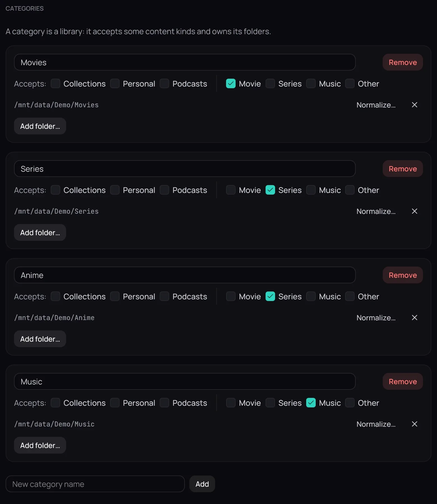Image resolution: width=437 pixels, height=504 pixels.
Task: Remove the /mnt/data/Demo/Music folder with X
Action: (x=415, y=424)
